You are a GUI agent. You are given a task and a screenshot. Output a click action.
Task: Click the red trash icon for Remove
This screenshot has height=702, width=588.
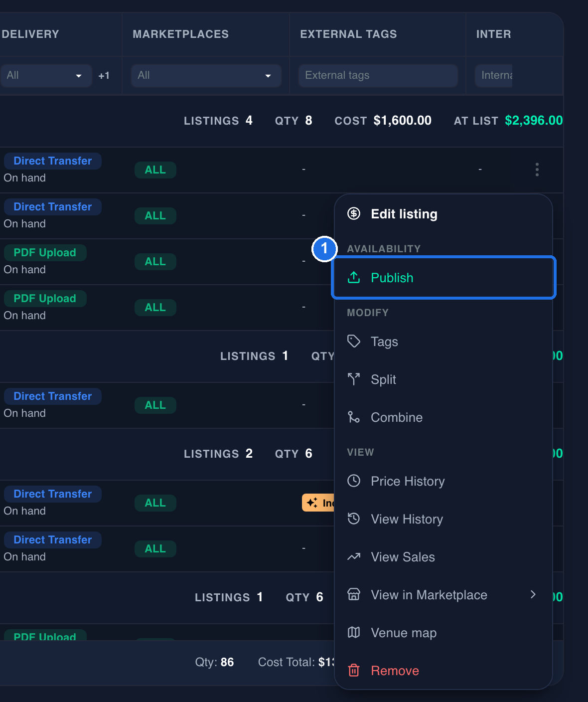click(354, 671)
